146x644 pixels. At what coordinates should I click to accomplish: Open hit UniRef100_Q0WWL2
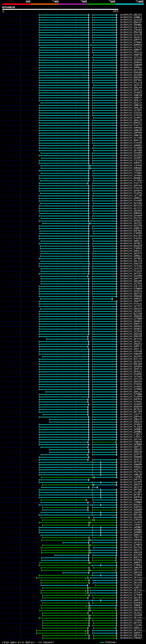(x=131, y=17)
